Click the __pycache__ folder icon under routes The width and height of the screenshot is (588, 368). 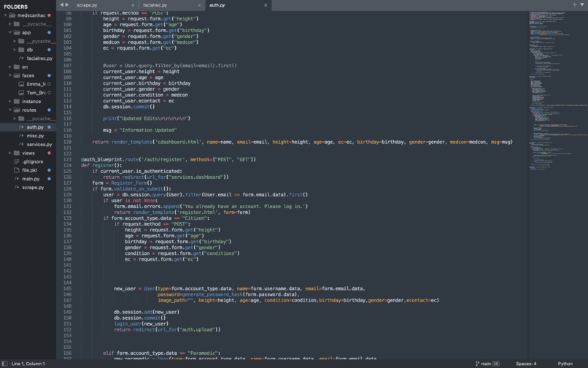(x=21, y=119)
